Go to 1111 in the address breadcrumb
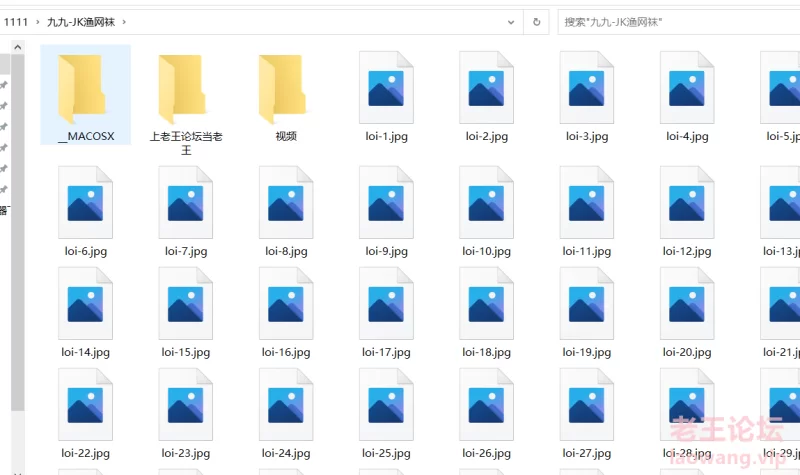The width and height of the screenshot is (800, 475). point(16,22)
